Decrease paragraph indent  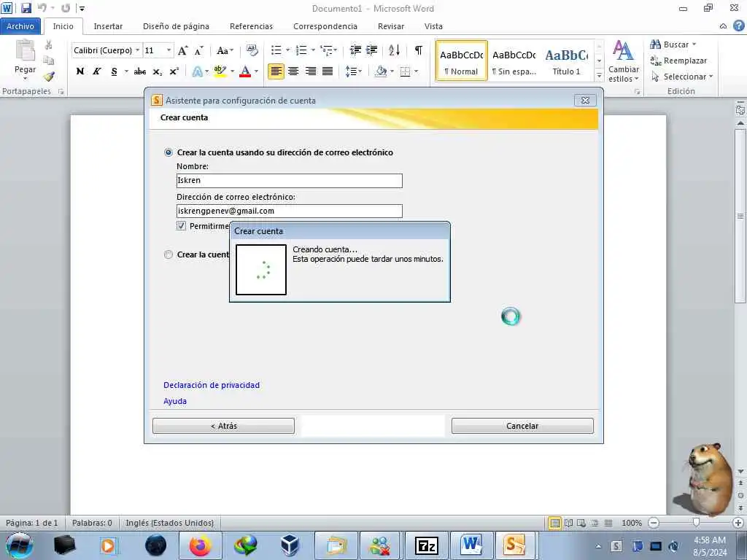(355, 50)
